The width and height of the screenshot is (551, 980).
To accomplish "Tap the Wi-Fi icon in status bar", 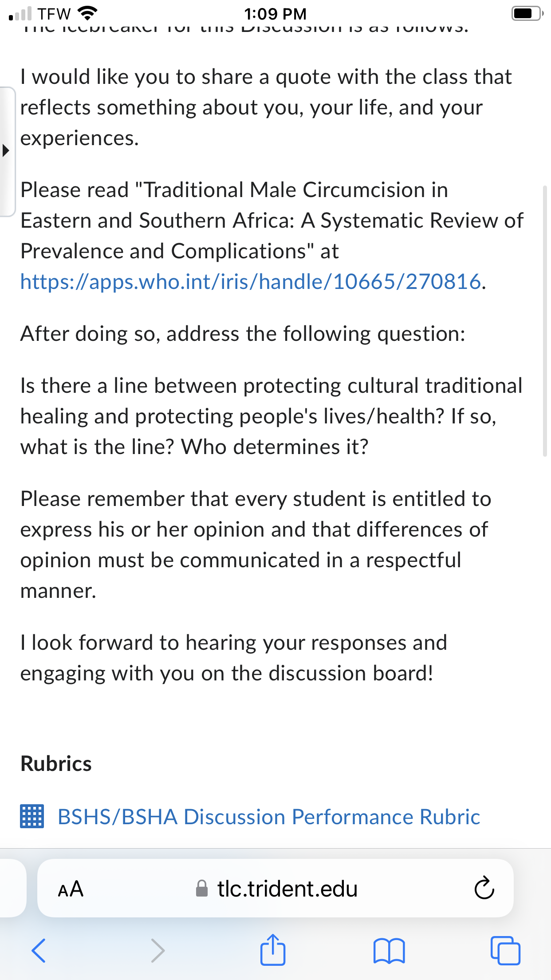I will 87,13.
